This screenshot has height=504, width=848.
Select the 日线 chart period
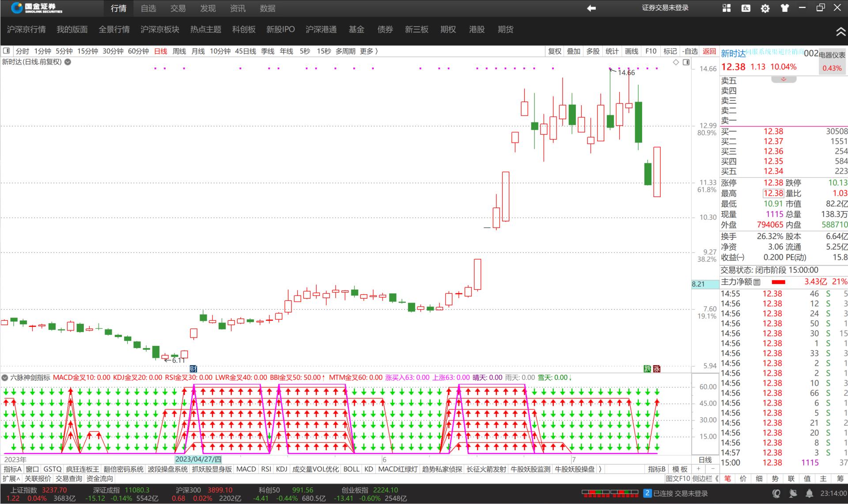pos(161,51)
